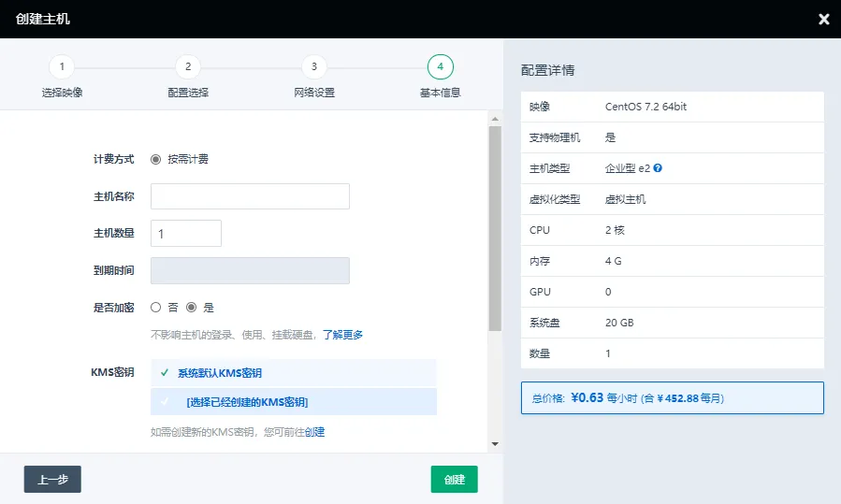Choose 是 for 是否加密
The width and height of the screenshot is (841, 504).
click(191, 308)
